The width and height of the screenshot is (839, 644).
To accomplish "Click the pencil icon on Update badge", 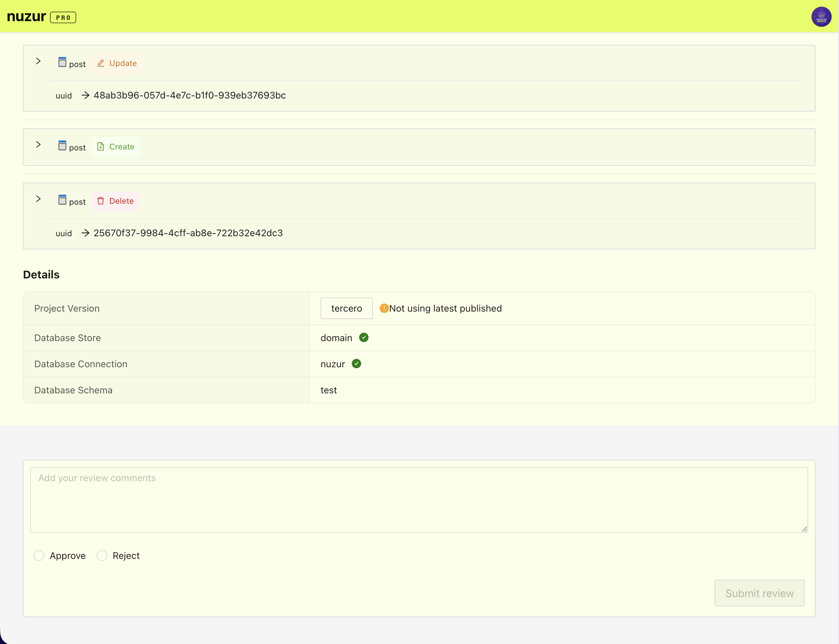I will pyautogui.click(x=101, y=63).
